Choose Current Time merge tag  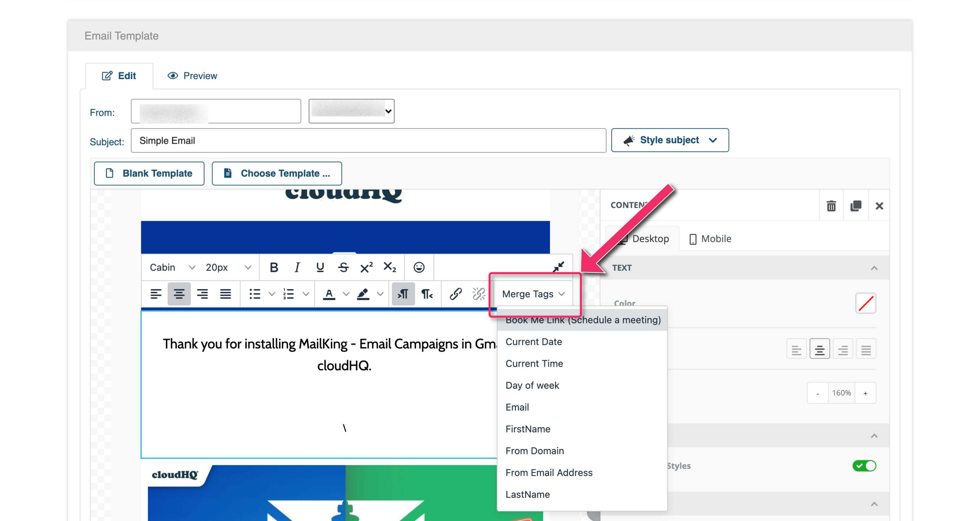pos(582,363)
